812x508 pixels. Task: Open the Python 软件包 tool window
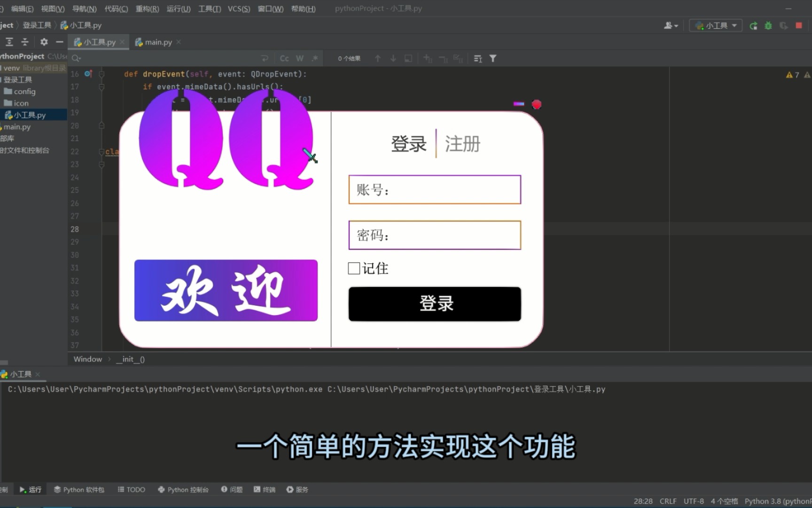[x=79, y=489]
